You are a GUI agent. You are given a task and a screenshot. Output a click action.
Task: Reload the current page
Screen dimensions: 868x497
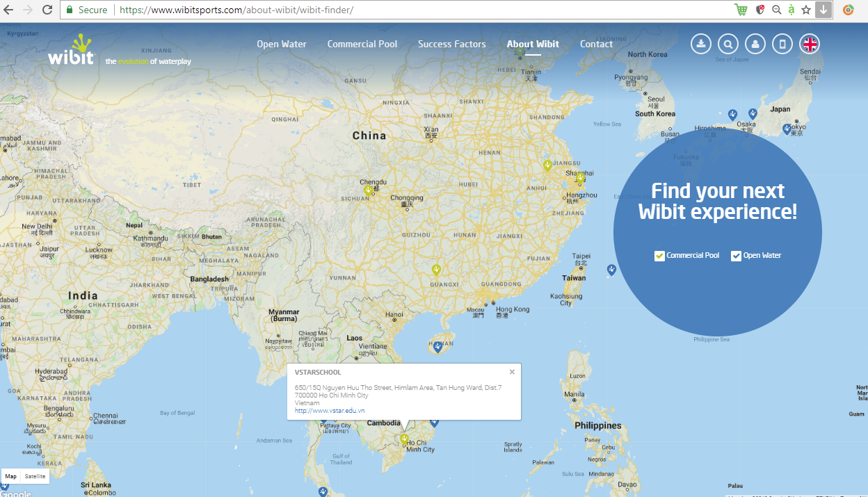pyautogui.click(x=47, y=10)
